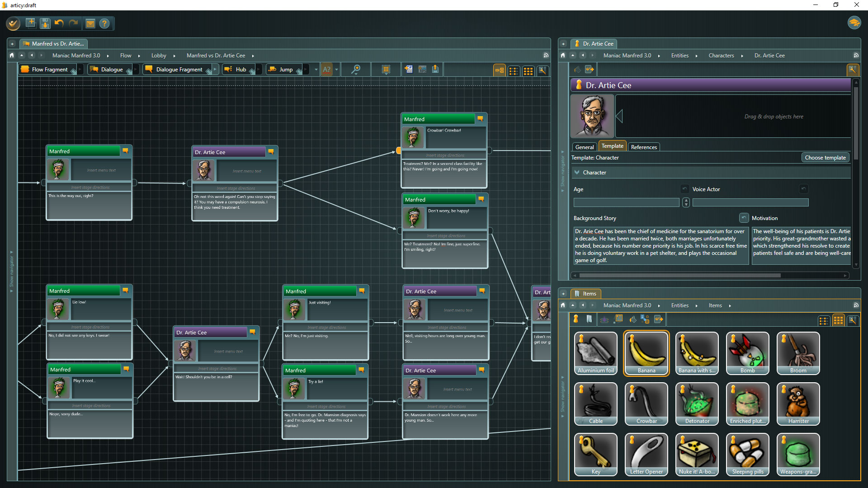Open dropdown arrow next to Dialogue tool
Viewport: 868px width, 488px height.
coord(136,70)
